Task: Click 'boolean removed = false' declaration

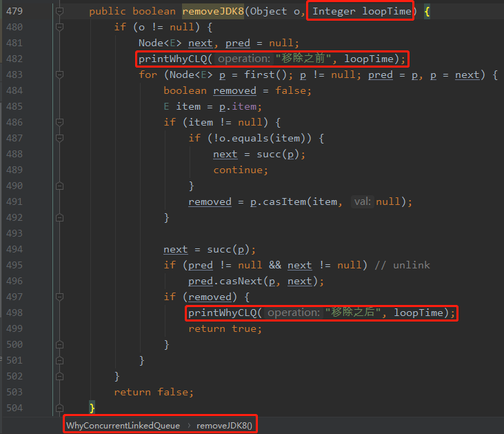Action: click(238, 90)
